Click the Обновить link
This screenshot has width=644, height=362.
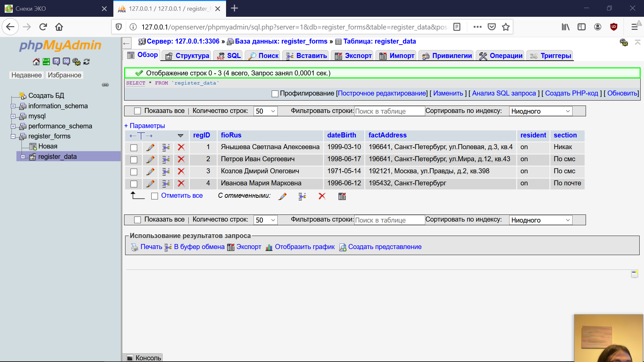(x=622, y=94)
